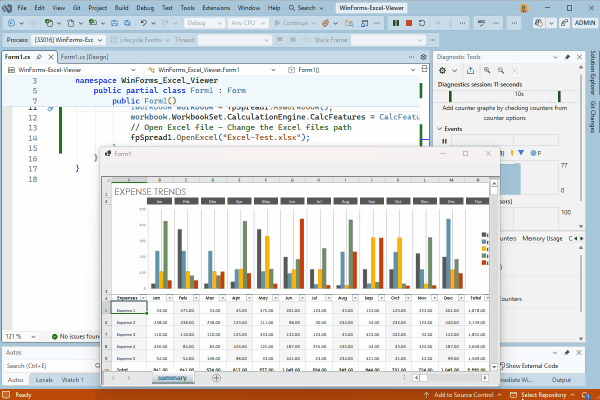Screen dimensions: 600x400
Task: Click Add to Source Control in status bar
Action: coord(463,395)
